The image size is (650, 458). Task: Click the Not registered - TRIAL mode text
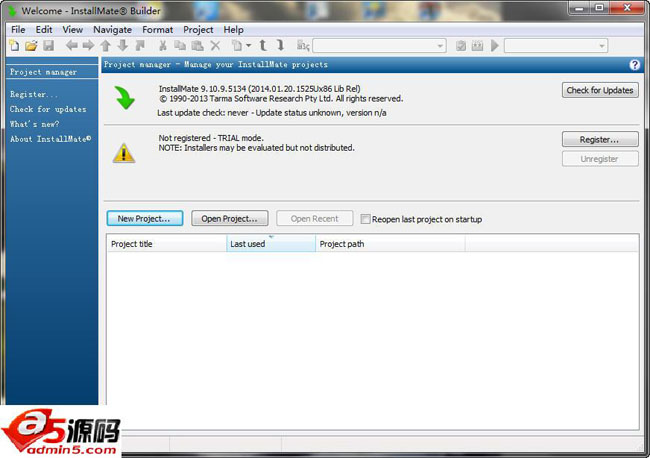pos(211,138)
